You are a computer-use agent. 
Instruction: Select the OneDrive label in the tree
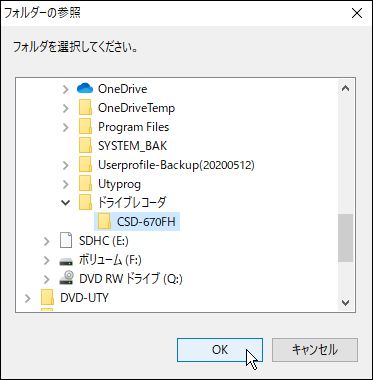(x=123, y=89)
